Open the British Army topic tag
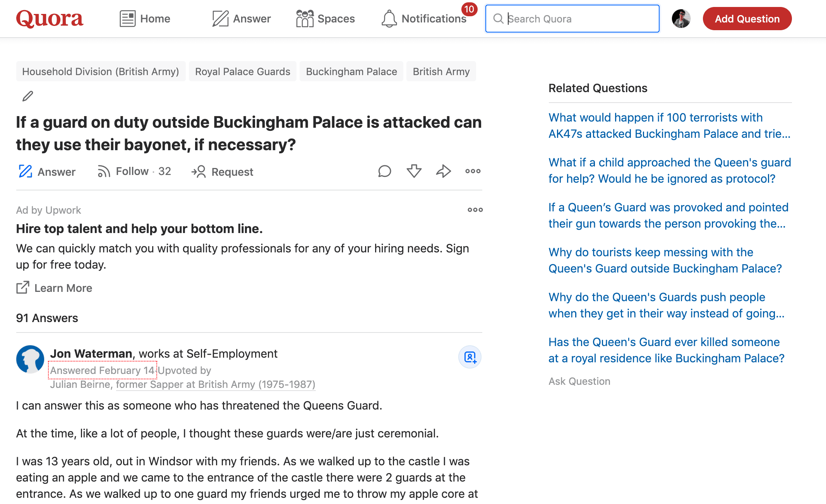Image resolution: width=826 pixels, height=504 pixels. [441, 71]
